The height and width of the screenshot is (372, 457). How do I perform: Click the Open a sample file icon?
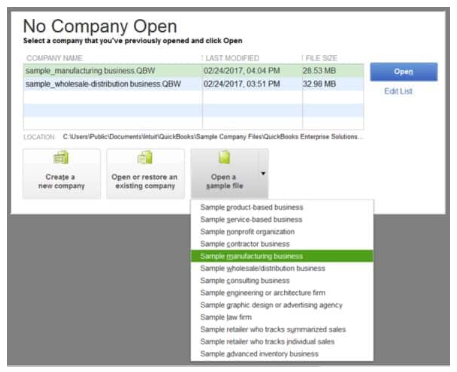[224, 157]
